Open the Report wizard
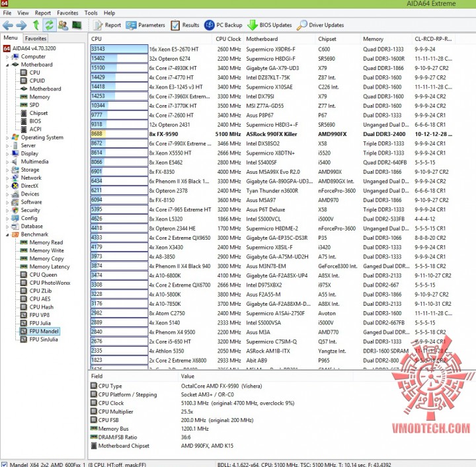476x467 pixels. tap(107, 25)
